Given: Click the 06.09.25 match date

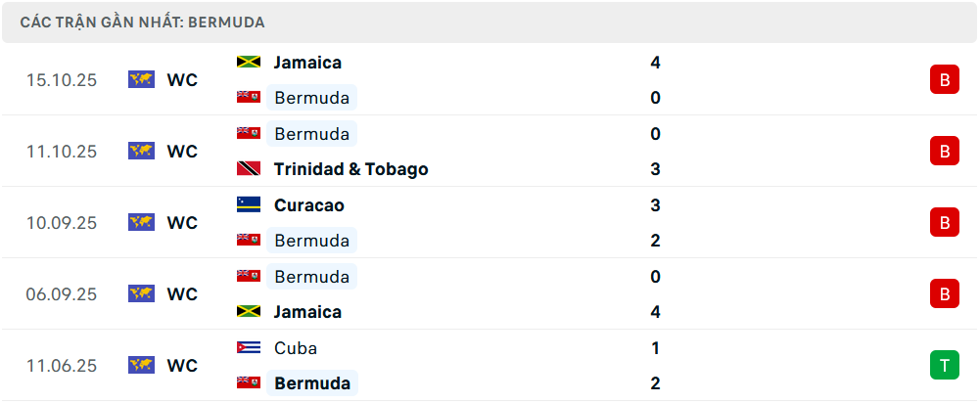Looking at the screenshot, I should click(x=62, y=294).
